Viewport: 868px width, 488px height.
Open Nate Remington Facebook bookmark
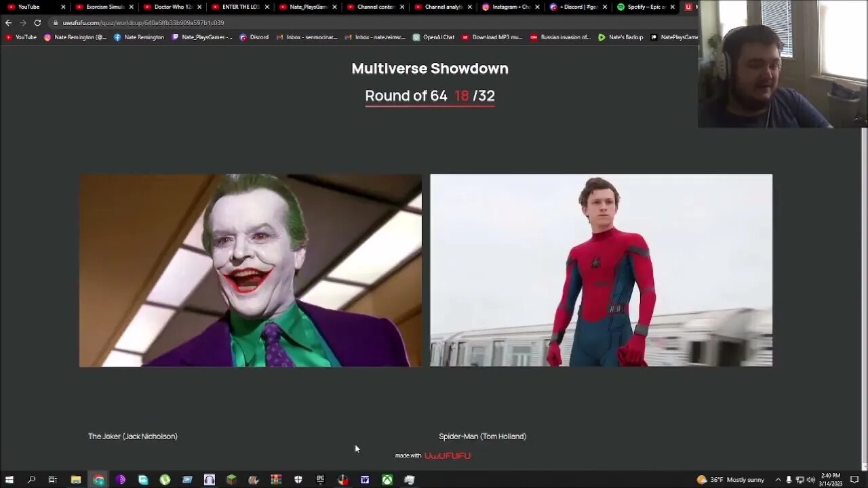[139, 37]
